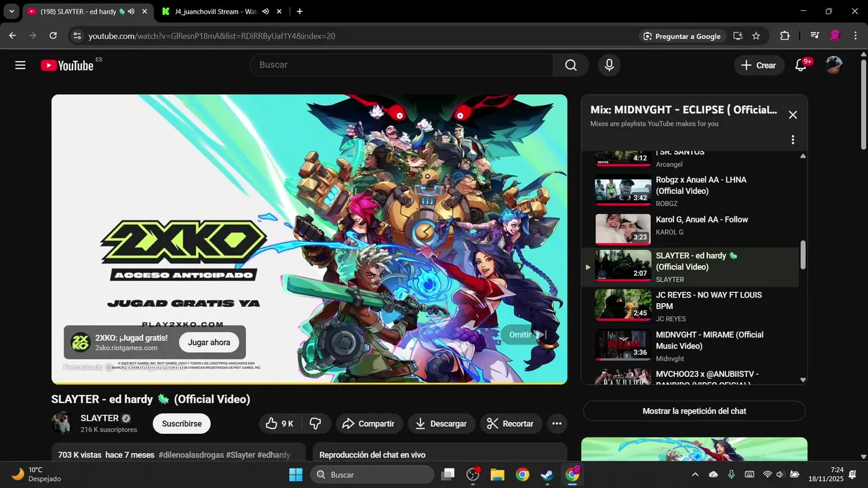Open the SLAYTER channel name link
Viewport: 868px width, 488px height.
(100, 418)
